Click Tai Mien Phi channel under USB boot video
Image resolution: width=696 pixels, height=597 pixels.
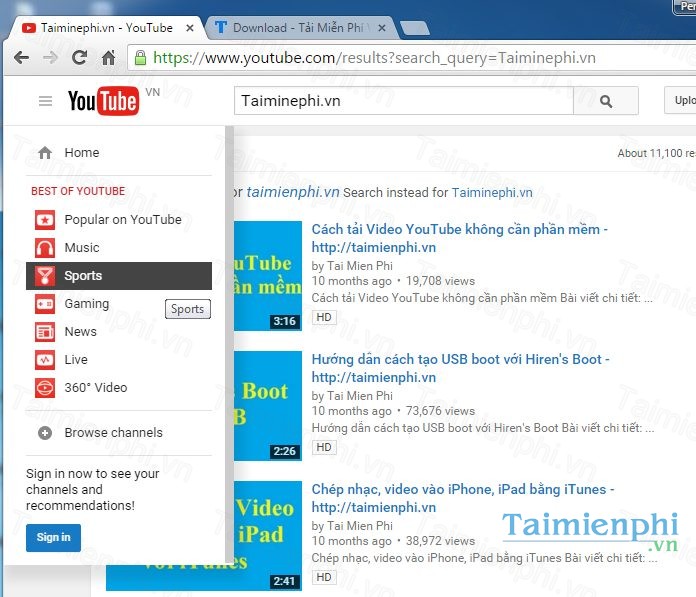[x=360, y=396]
